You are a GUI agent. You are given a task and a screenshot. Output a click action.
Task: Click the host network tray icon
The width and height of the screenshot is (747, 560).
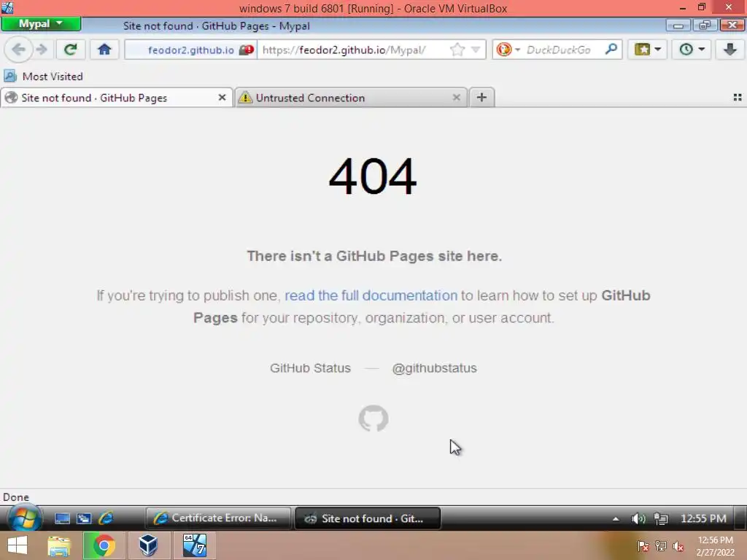tap(660, 546)
